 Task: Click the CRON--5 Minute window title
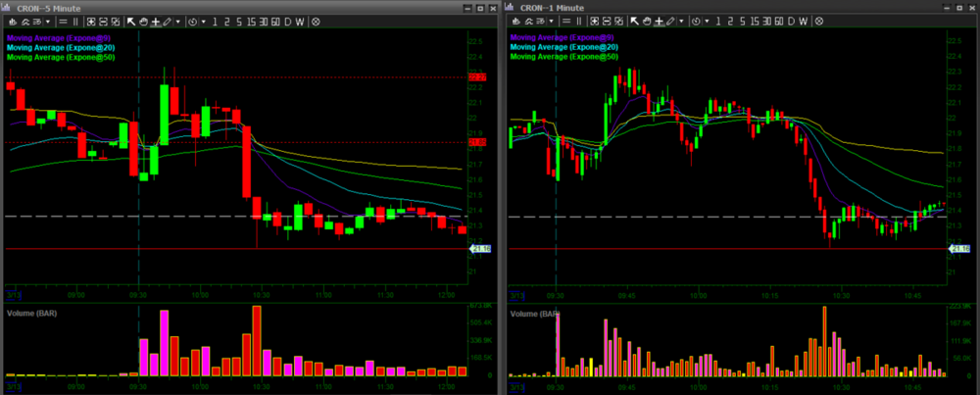click(x=51, y=7)
